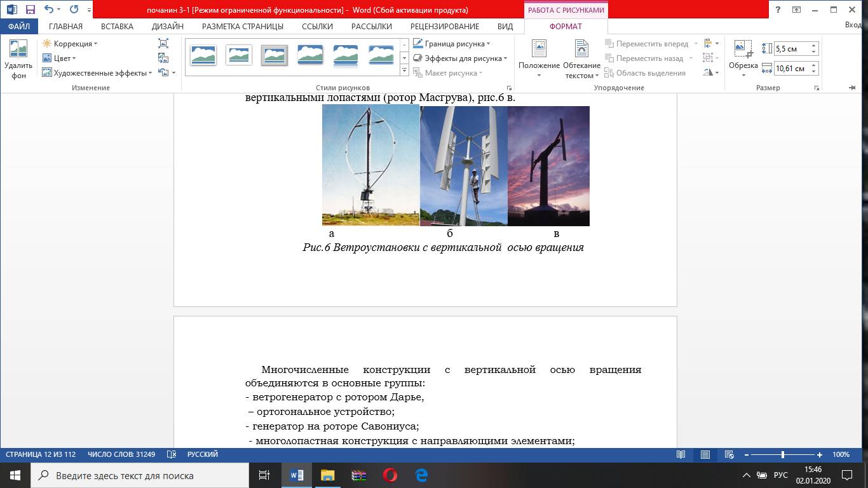Image resolution: width=868 pixels, height=488 pixels.
Task: Open the ВСТАВКА ribbon tab
Action: (117, 27)
